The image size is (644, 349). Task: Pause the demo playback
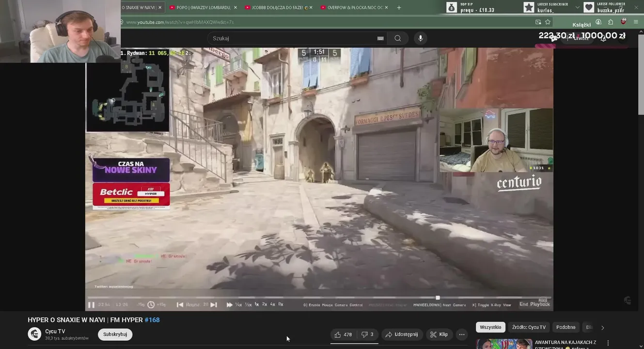click(x=91, y=304)
